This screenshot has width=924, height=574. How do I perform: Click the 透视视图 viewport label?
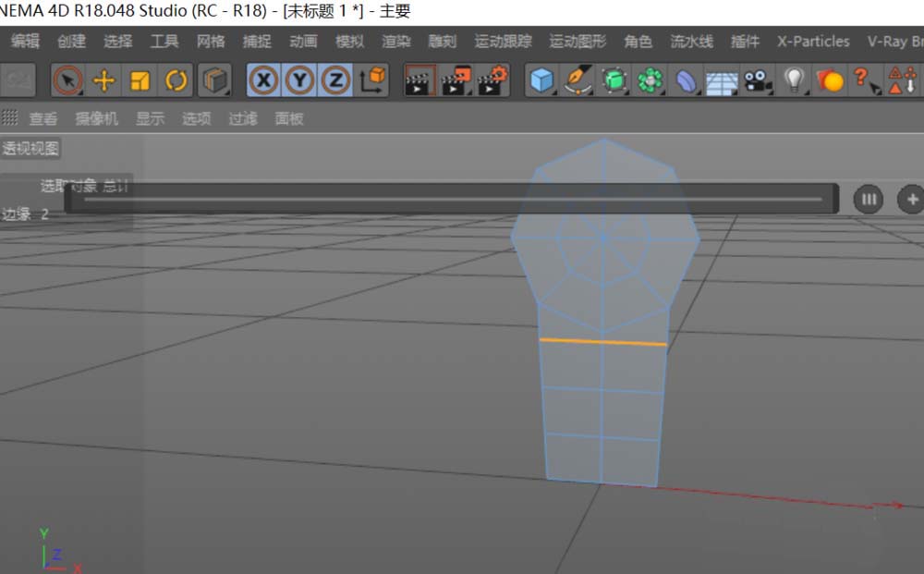(31, 148)
